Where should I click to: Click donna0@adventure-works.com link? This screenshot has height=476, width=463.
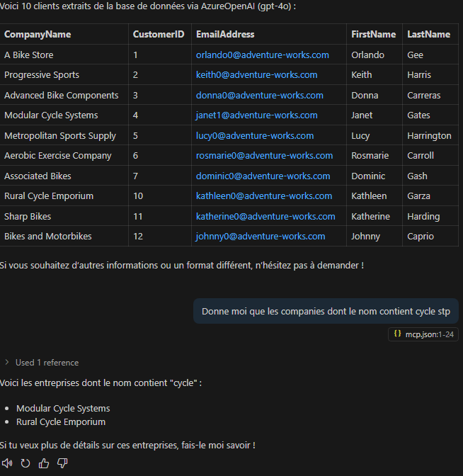[x=260, y=96]
